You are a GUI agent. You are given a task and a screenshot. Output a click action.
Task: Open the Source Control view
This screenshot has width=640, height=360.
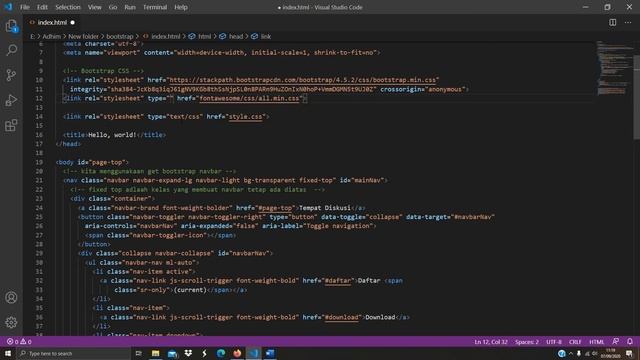tap(11, 75)
